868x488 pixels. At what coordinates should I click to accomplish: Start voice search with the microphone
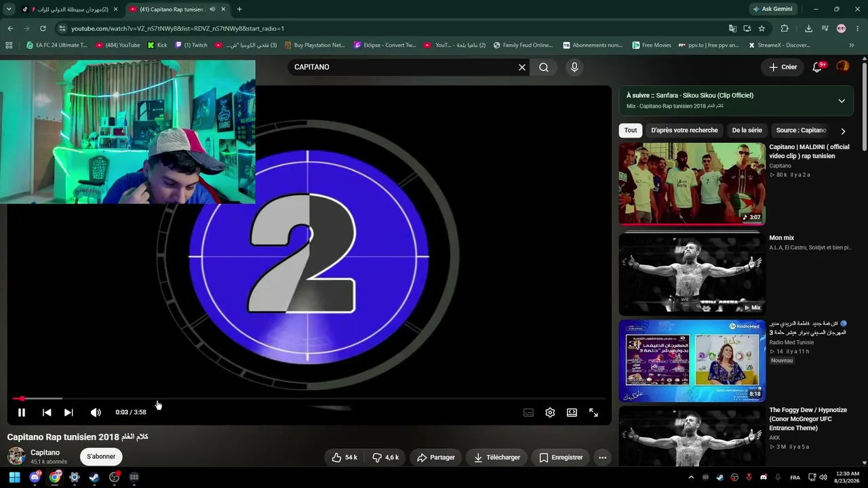[x=574, y=67]
